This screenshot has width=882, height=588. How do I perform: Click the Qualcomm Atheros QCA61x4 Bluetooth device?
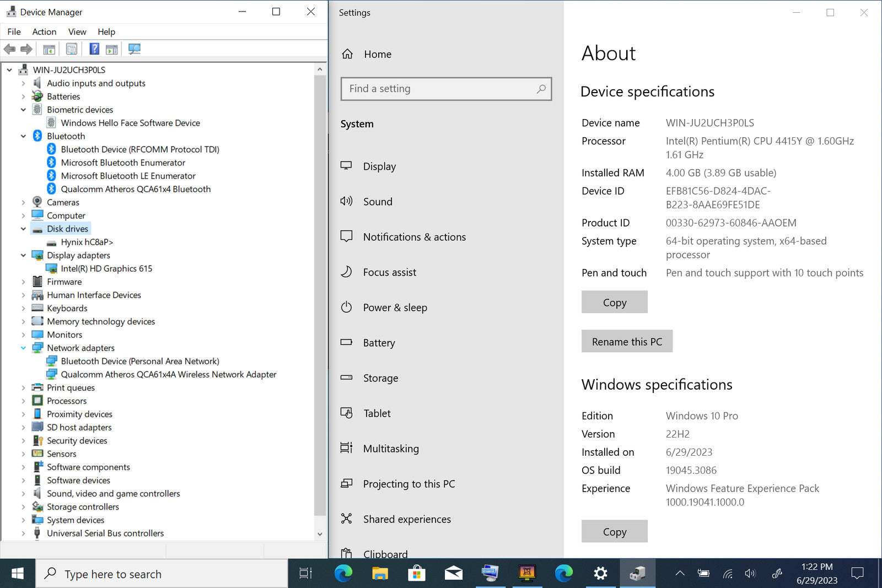pyautogui.click(x=136, y=189)
